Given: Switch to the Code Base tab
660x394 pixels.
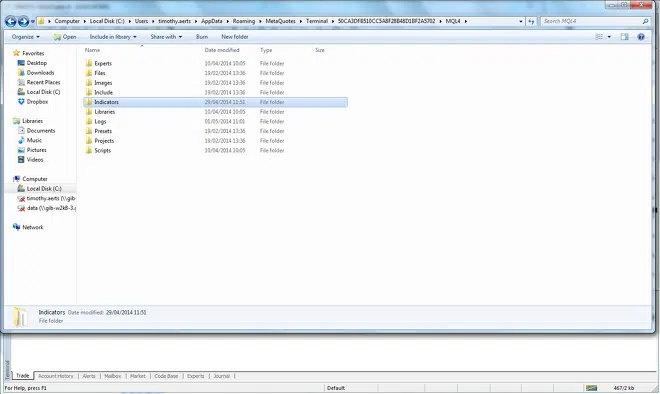Looking at the screenshot, I should [166, 376].
